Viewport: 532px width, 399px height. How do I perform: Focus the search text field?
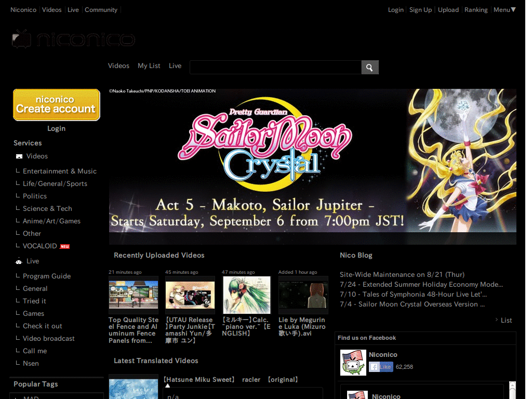pos(275,68)
